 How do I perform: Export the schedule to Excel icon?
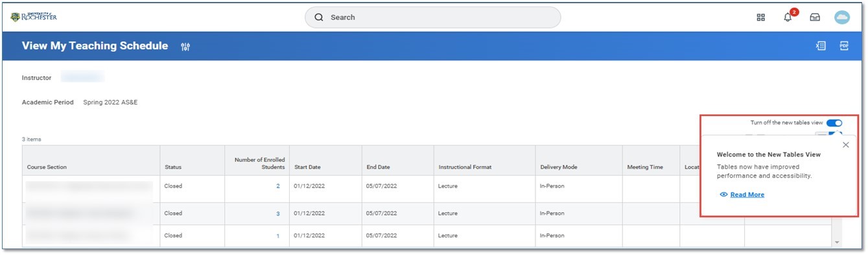pos(821,46)
